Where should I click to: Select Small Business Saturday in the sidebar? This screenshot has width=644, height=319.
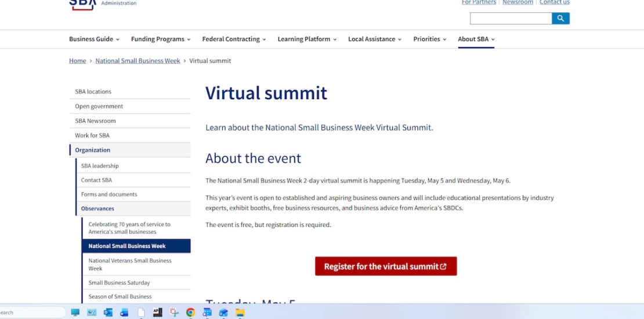click(x=136, y=282)
